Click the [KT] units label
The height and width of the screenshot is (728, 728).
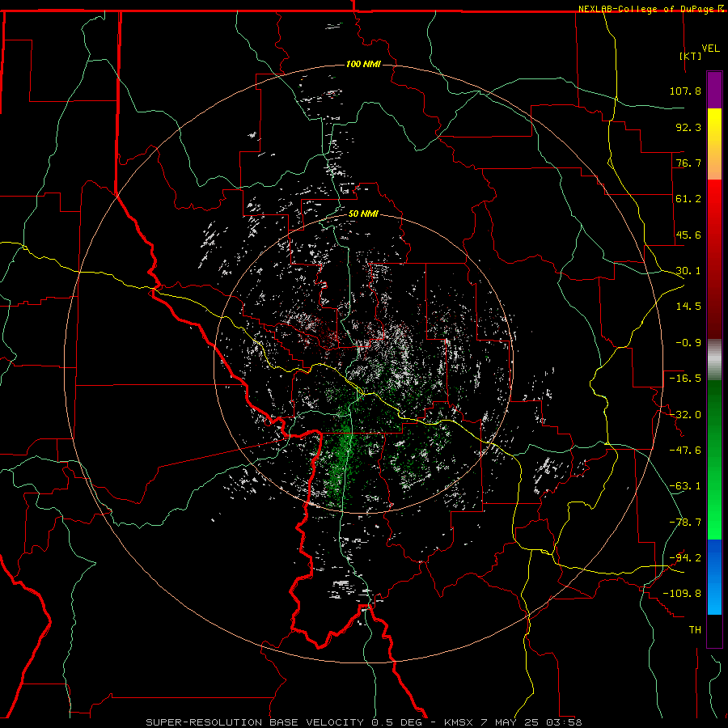691,56
